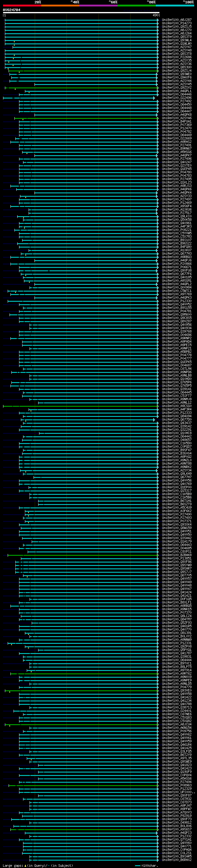Select the query name AV624704
The width and height of the screenshot is (197, 868).
tap(11, 10)
